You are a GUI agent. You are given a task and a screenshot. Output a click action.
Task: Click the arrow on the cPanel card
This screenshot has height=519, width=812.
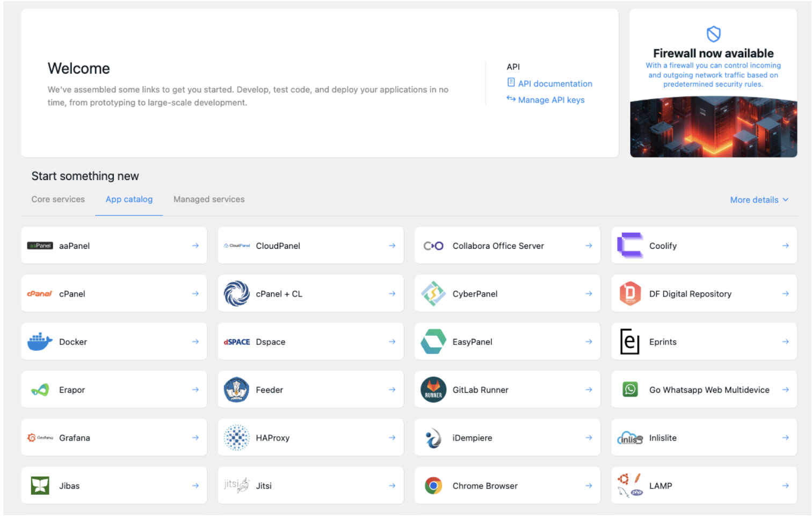pos(195,293)
